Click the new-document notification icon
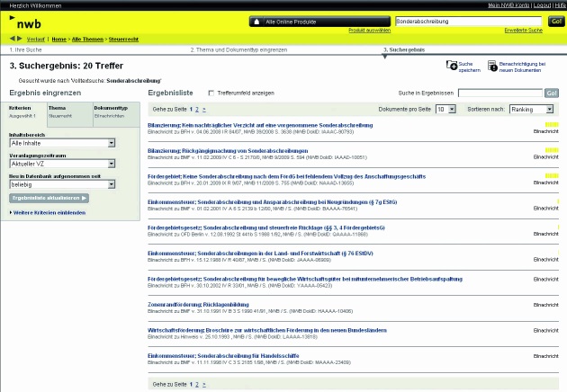This screenshot has width=567, height=392. pyautogui.click(x=492, y=66)
